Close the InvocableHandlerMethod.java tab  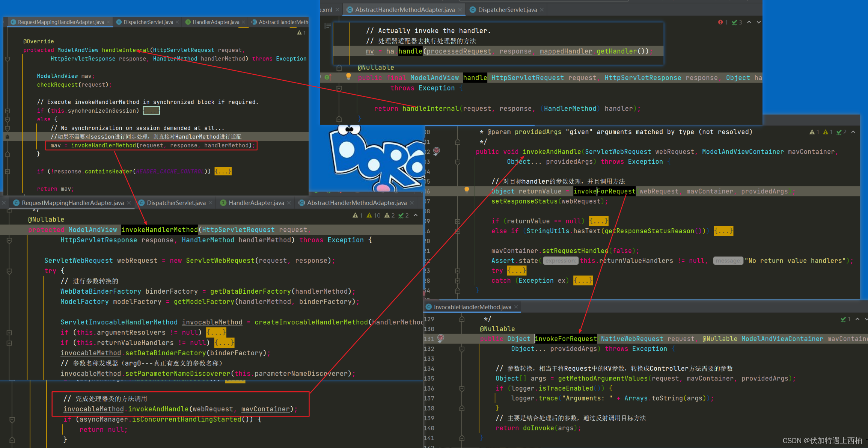pyautogui.click(x=516, y=307)
